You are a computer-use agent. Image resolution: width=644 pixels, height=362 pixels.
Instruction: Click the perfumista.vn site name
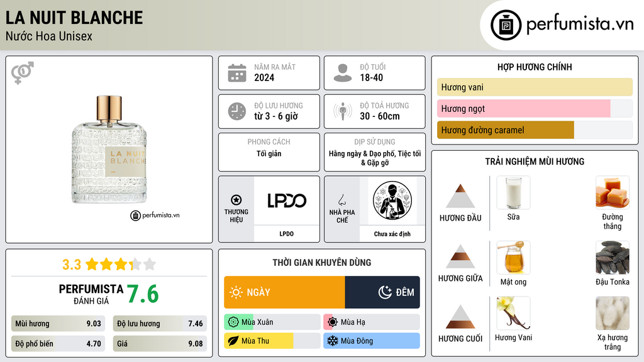click(580, 25)
